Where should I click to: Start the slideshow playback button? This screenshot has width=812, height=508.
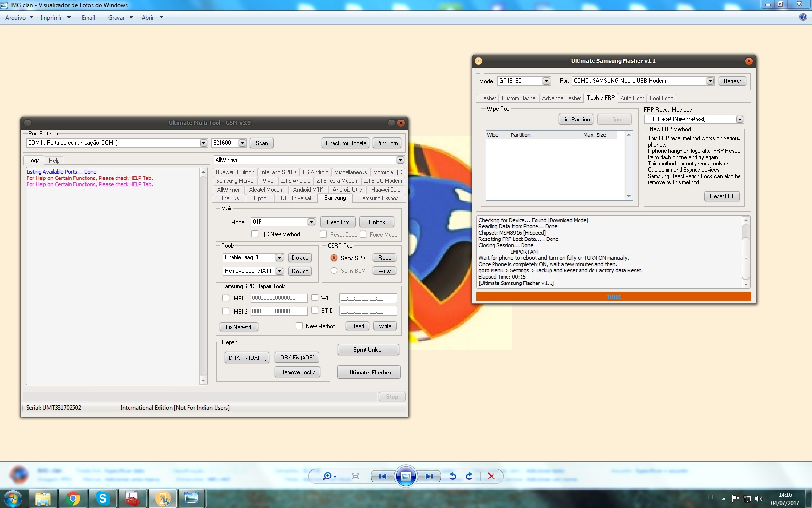coord(406,476)
